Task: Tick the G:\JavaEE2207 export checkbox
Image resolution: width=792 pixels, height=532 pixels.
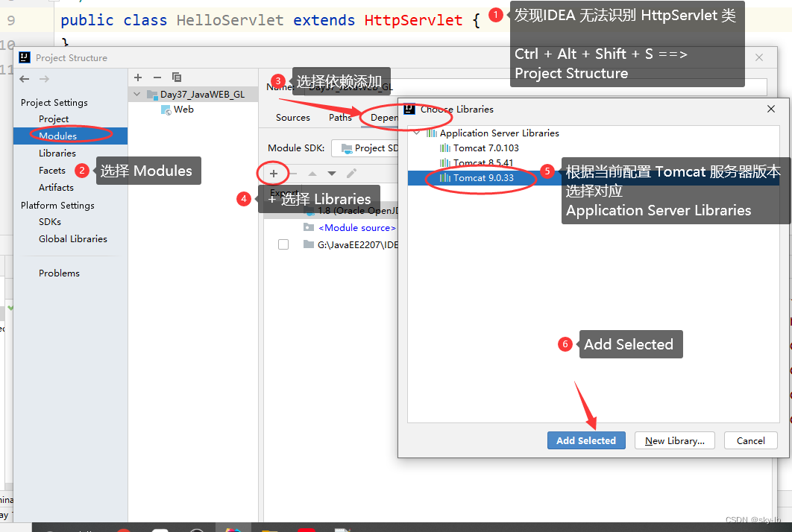Action: point(283,245)
